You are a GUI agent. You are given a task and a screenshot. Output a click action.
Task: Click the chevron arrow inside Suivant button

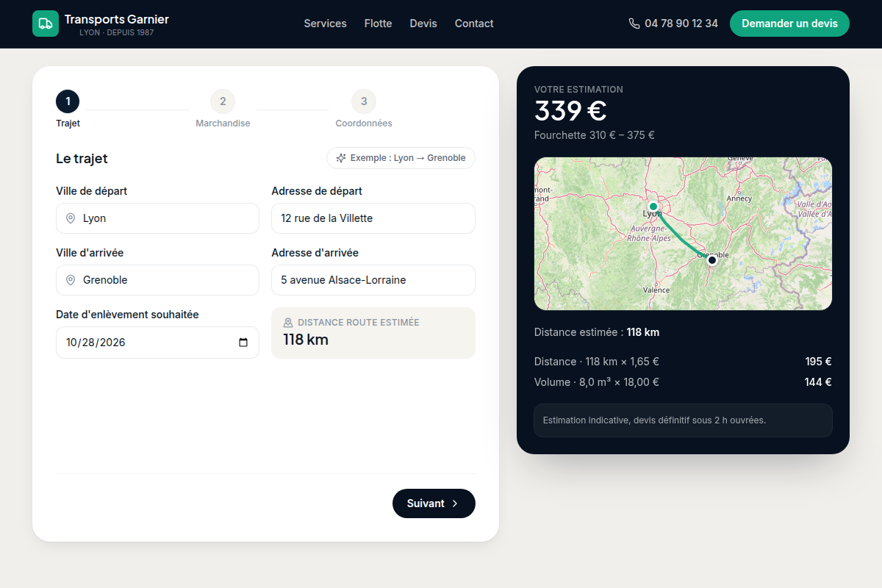[455, 503]
